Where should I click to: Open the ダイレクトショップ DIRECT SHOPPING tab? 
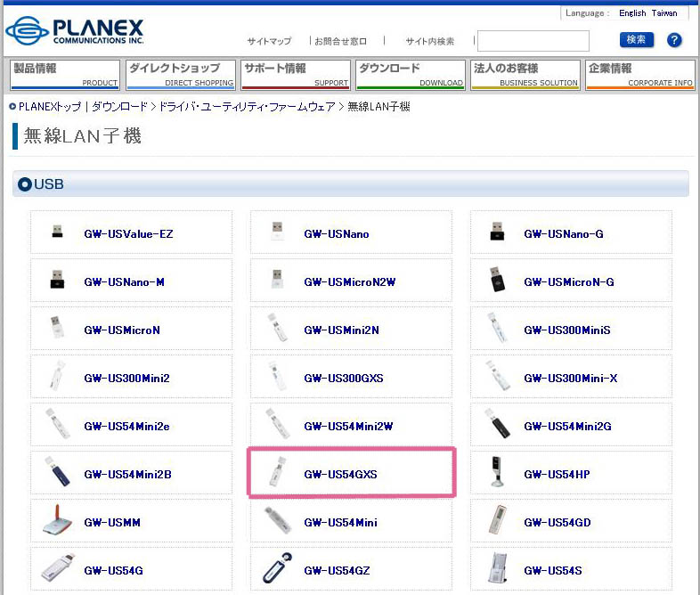181,75
